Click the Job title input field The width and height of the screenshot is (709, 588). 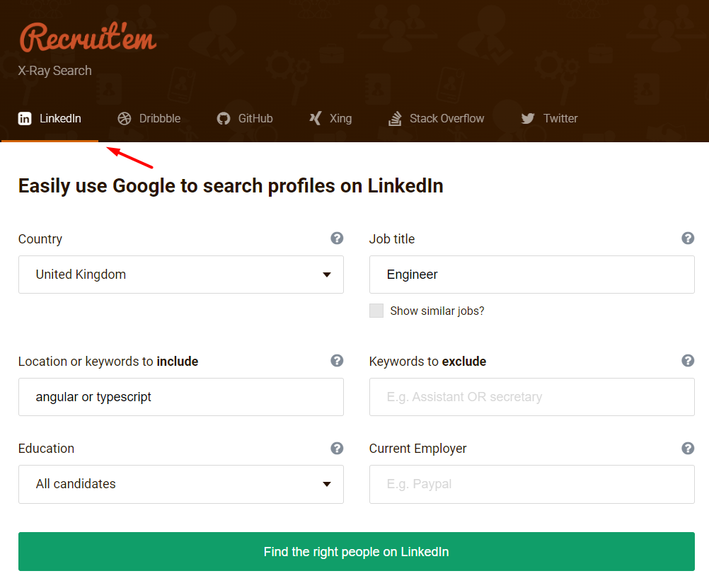tap(531, 275)
